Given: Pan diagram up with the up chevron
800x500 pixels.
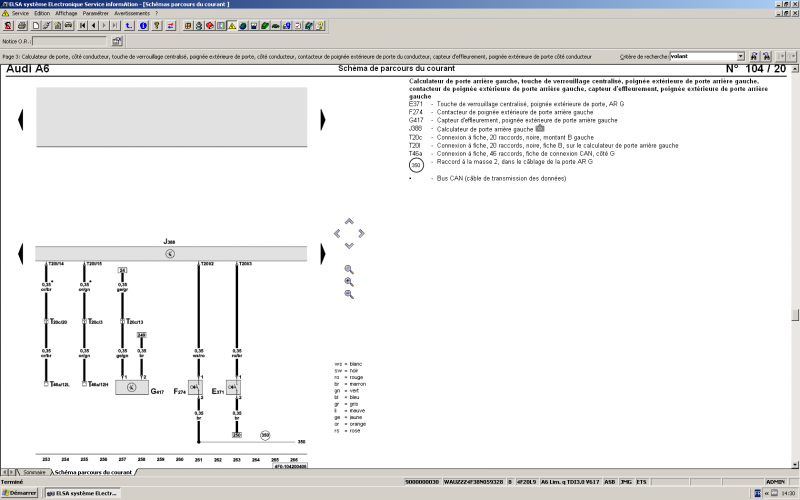Looking at the screenshot, I should pyautogui.click(x=349, y=221).
